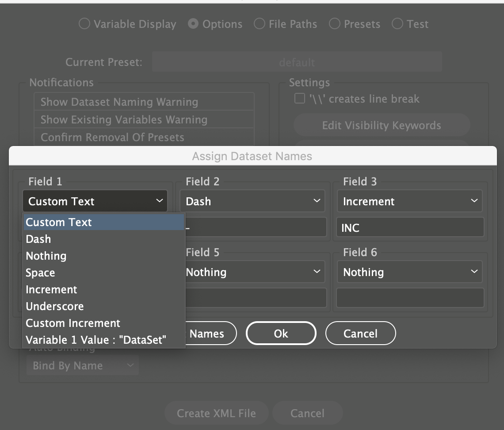Open the Field 6 "Nothing" dropdown
This screenshot has width=504, height=430.
pos(410,272)
